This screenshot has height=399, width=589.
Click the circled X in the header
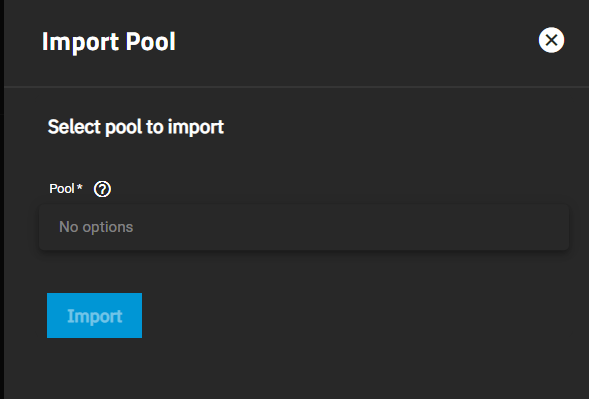pyautogui.click(x=551, y=40)
